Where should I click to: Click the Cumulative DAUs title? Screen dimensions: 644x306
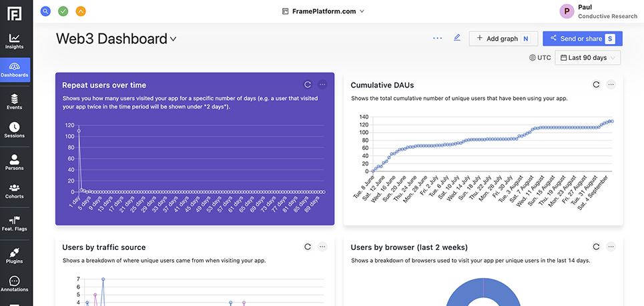tap(382, 85)
